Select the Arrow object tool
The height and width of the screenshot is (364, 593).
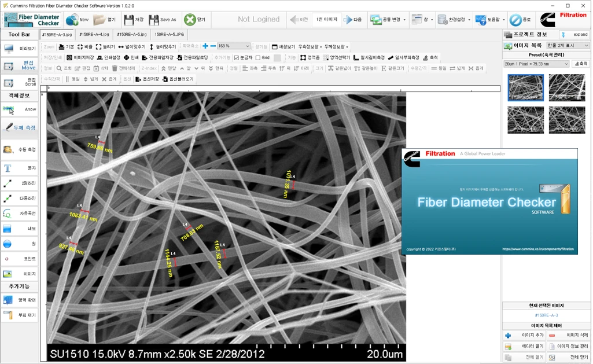click(20, 109)
